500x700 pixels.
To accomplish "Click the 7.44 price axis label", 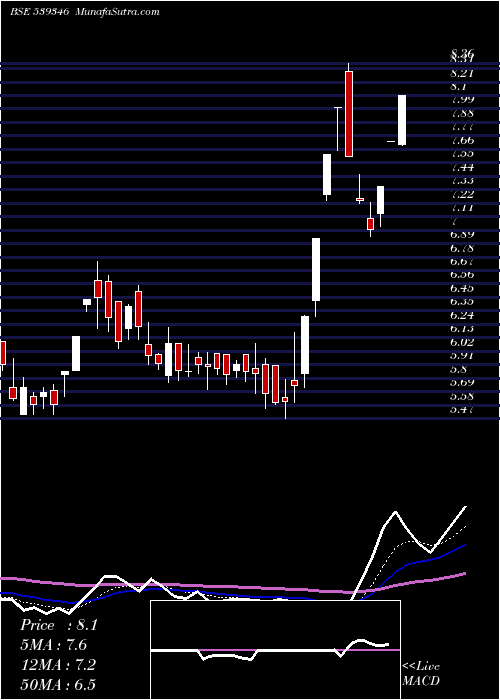I will [462, 167].
